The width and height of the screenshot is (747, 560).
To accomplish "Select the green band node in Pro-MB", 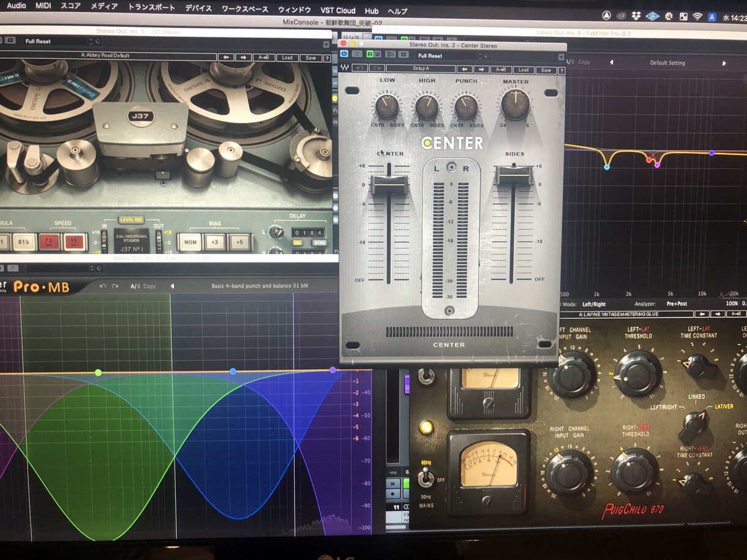I will 98,372.
